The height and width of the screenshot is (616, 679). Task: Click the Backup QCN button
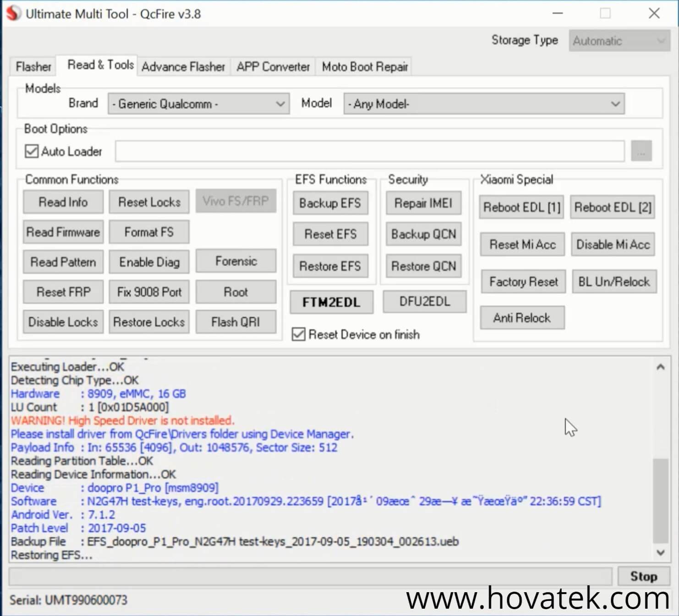[423, 234]
